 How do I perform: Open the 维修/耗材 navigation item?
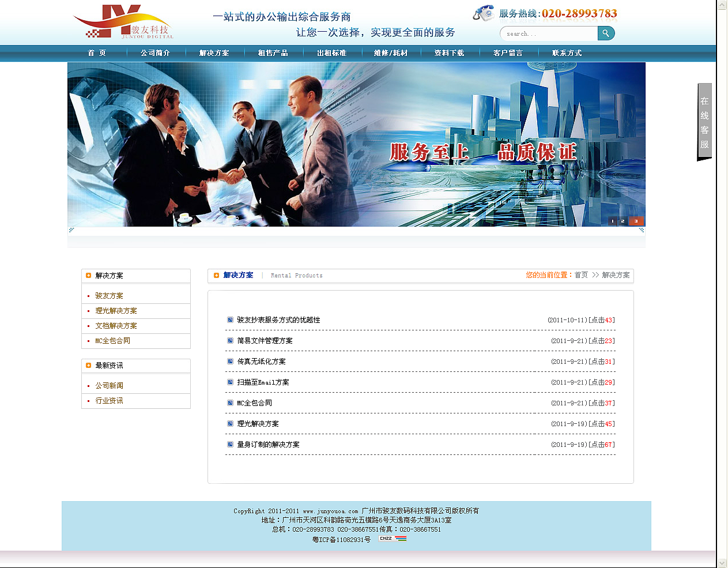click(391, 52)
